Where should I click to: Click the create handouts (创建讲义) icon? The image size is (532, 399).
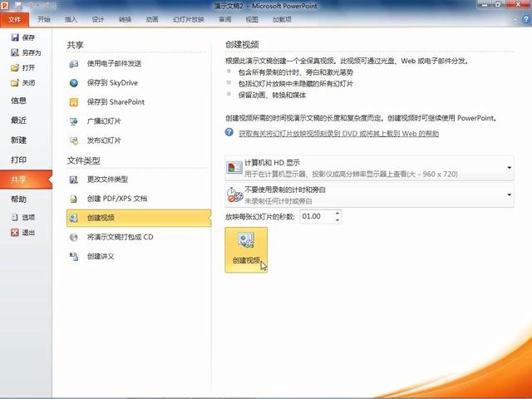(x=74, y=257)
